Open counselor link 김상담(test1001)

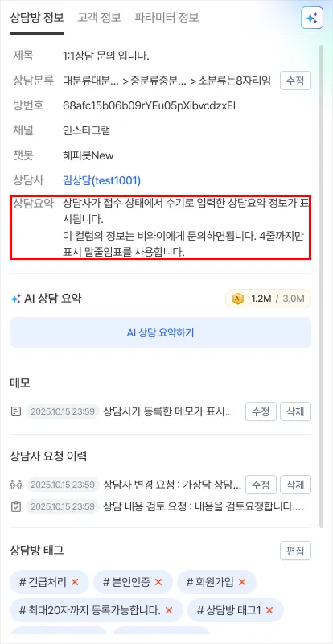click(x=102, y=180)
